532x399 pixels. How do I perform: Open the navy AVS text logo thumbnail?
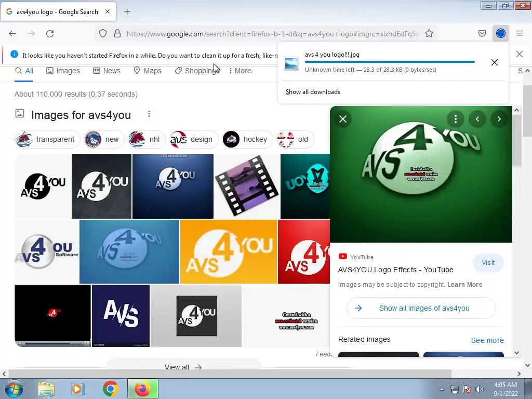[121, 315]
